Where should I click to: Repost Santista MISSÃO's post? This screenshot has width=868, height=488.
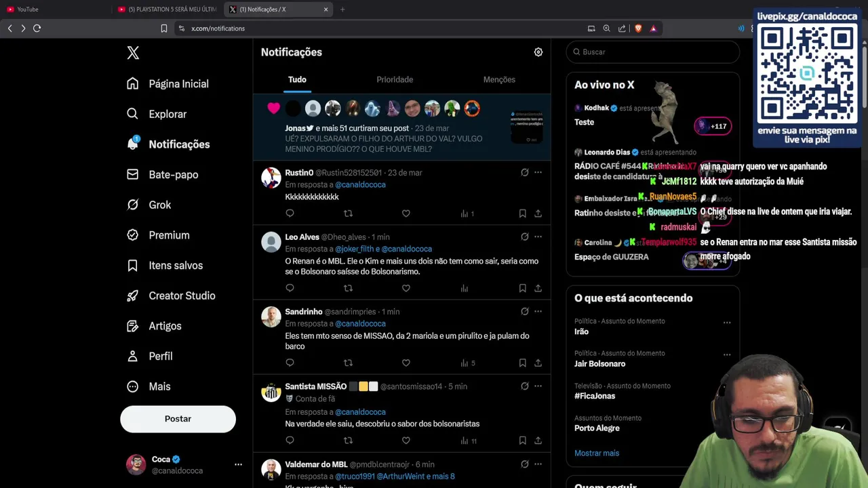pyautogui.click(x=348, y=441)
